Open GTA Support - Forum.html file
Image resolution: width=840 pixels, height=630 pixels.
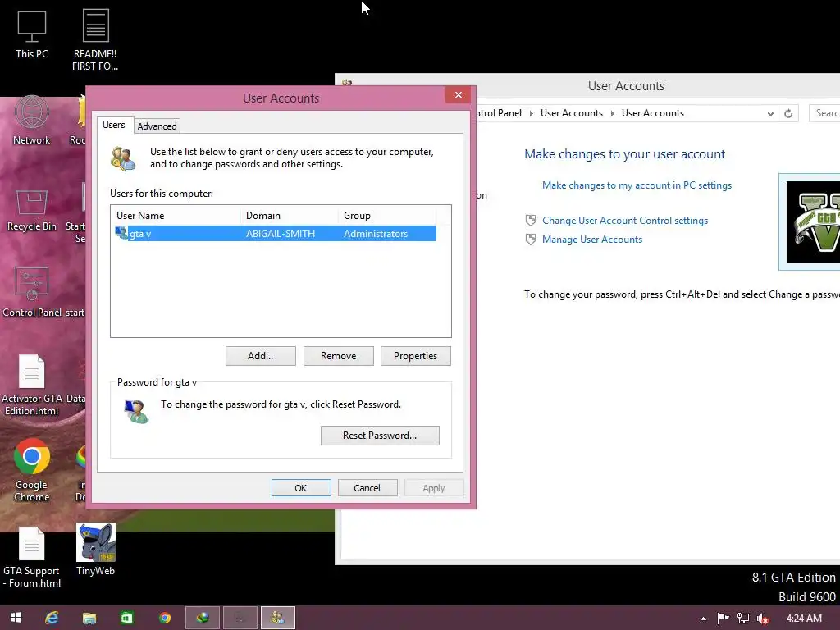coord(32,558)
